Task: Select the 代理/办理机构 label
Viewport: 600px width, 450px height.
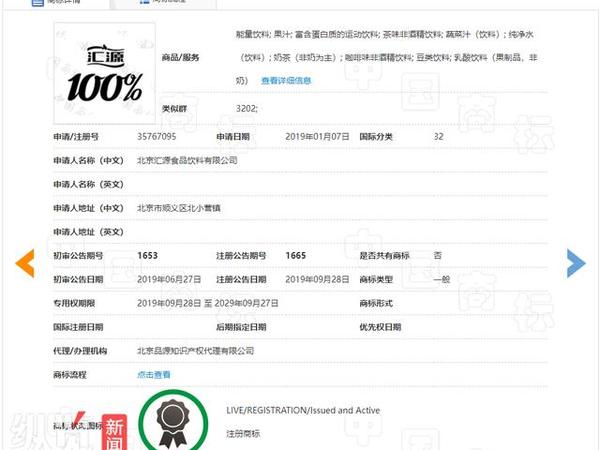Action: (80, 351)
